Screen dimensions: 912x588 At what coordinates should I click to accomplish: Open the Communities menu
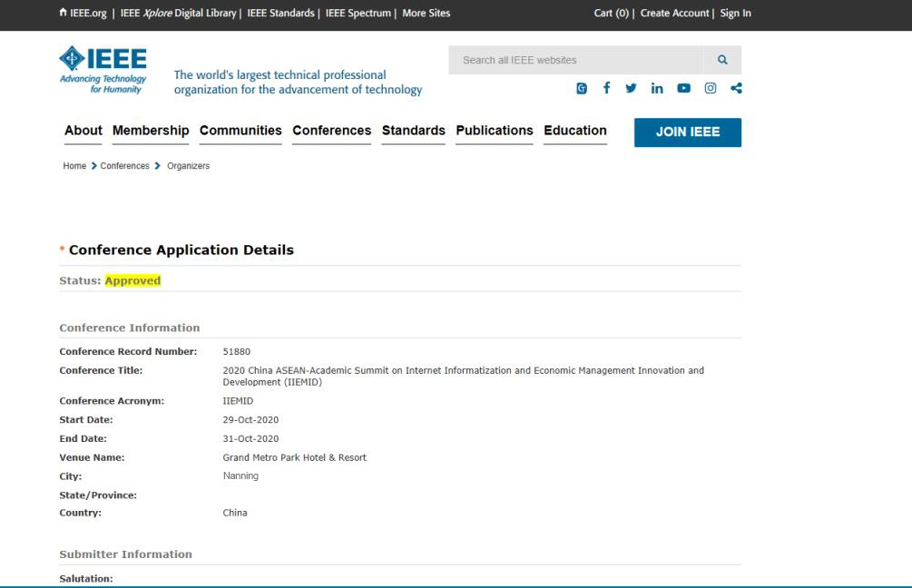240,131
